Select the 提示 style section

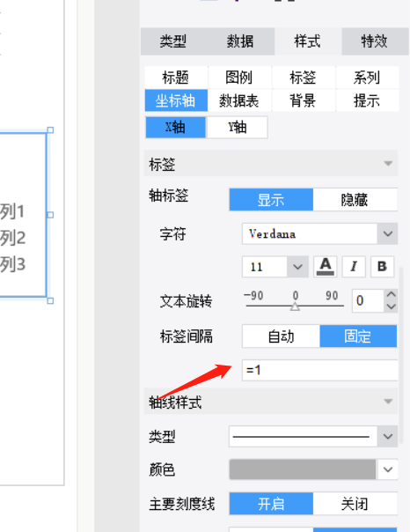coord(367,100)
